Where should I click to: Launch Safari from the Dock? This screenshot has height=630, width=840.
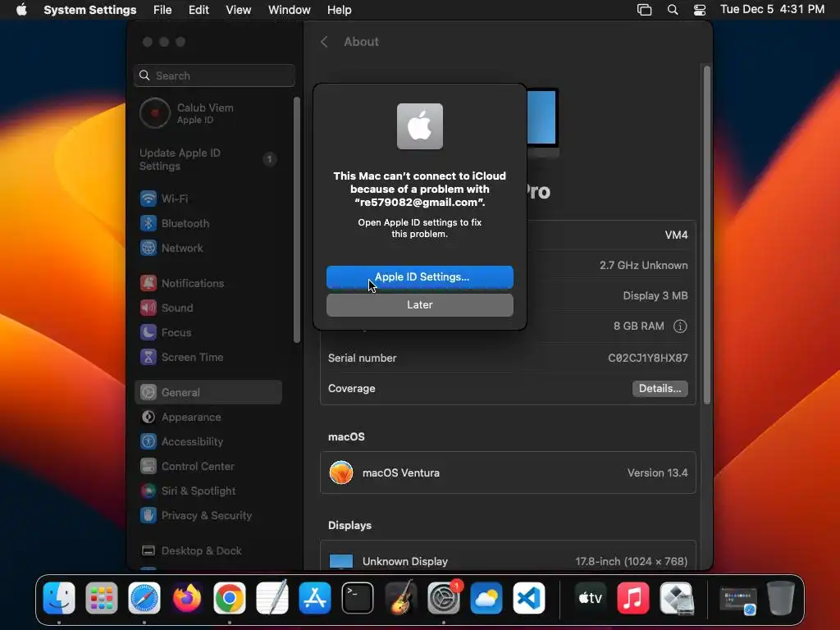coord(144,598)
